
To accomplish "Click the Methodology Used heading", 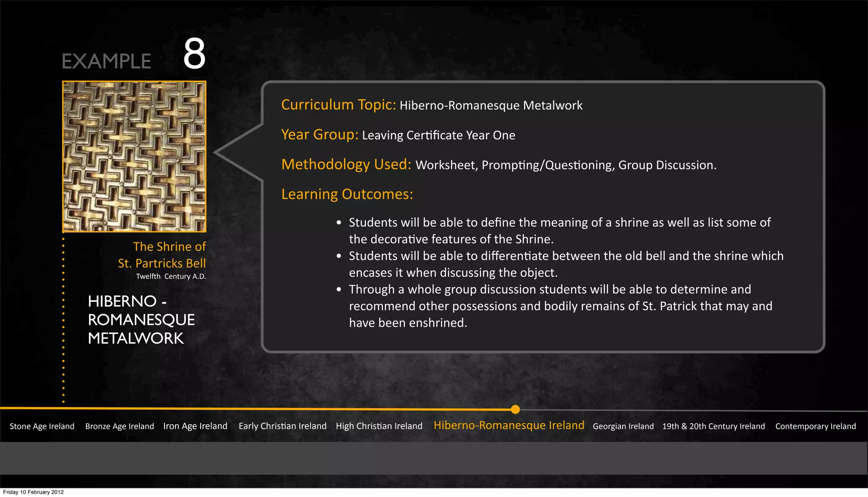I will (x=346, y=164).
